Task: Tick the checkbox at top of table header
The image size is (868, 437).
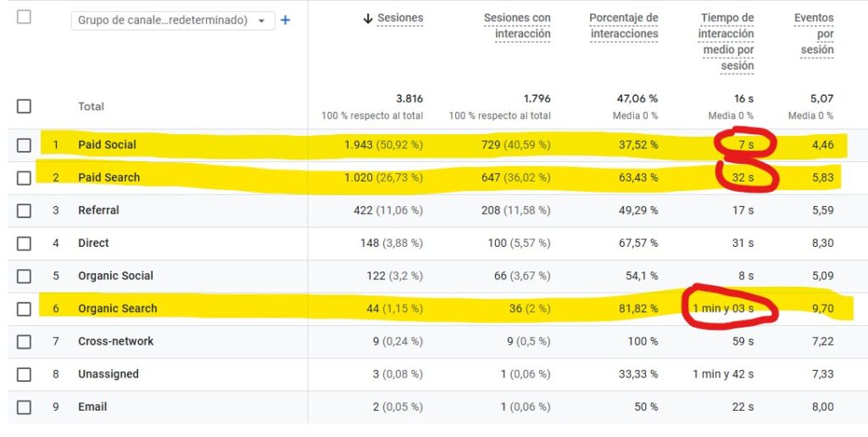Action: coord(24,17)
